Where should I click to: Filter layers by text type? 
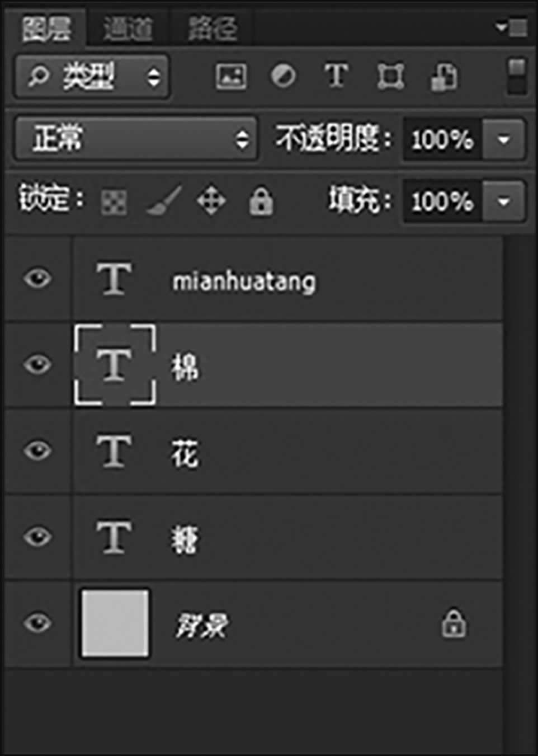336,76
